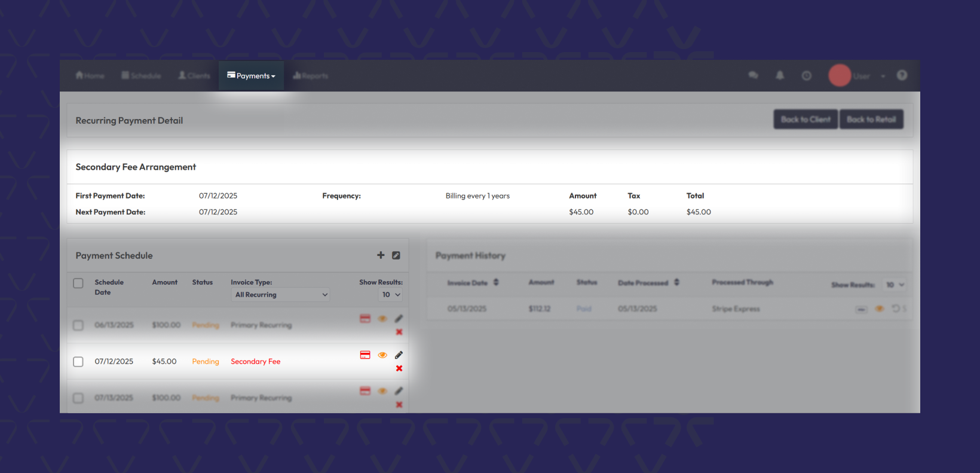Open the chat messages icon in navbar

(753, 75)
